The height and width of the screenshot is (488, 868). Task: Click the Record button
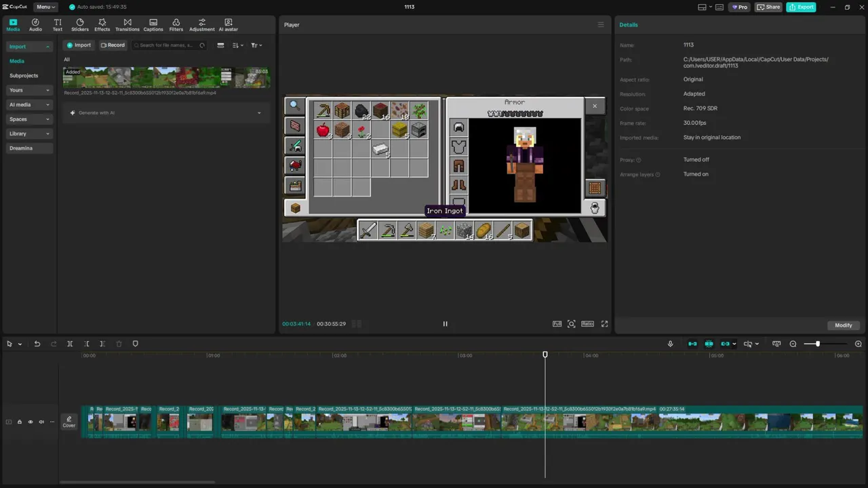click(113, 45)
